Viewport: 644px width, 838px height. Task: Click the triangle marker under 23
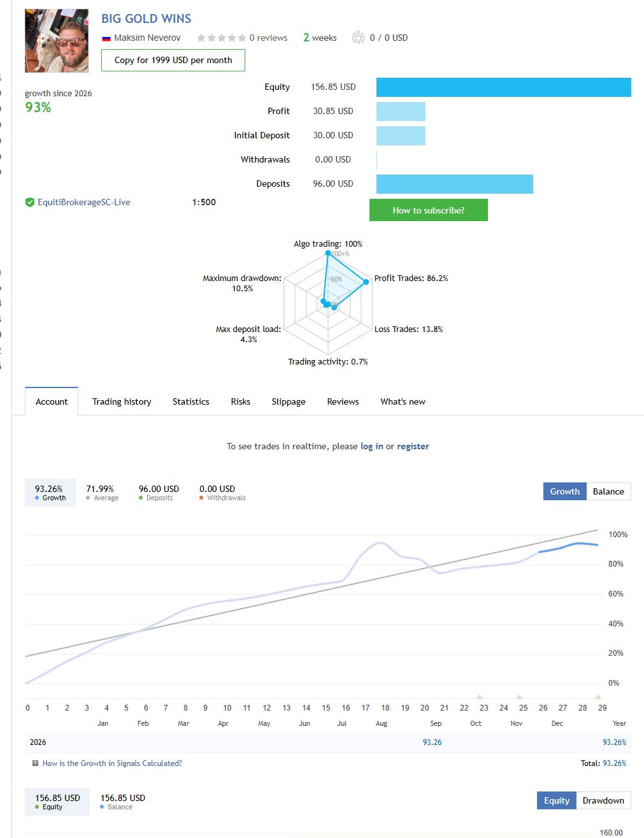(480, 697)
